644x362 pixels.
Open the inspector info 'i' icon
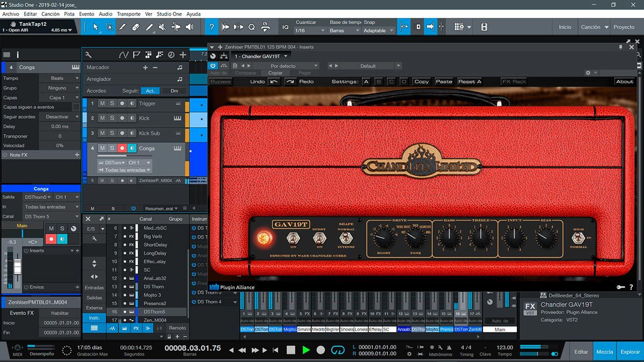click(x=18, y=55)
